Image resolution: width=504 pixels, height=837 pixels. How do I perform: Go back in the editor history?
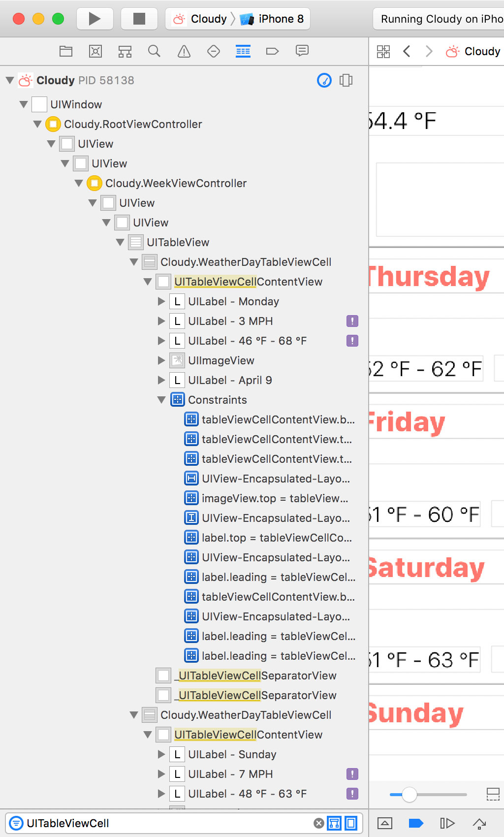point(407,51)
